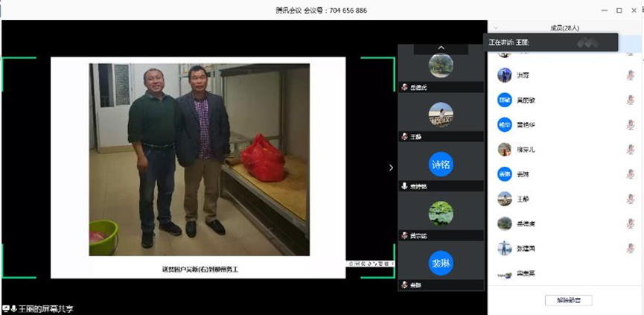Click the lotus avatar in the video strip
This screenshot has height=315, width=644.
441,213
